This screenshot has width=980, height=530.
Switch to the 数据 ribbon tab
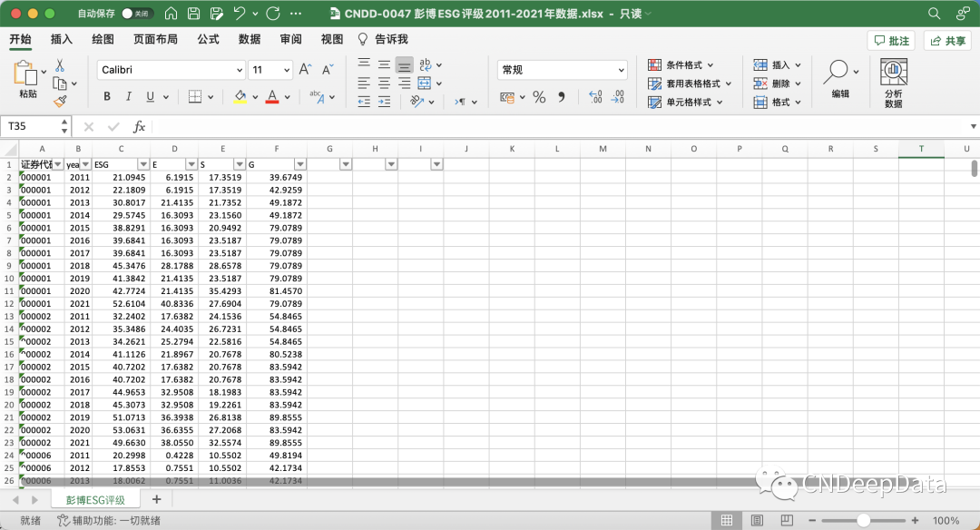coord(250,39)
